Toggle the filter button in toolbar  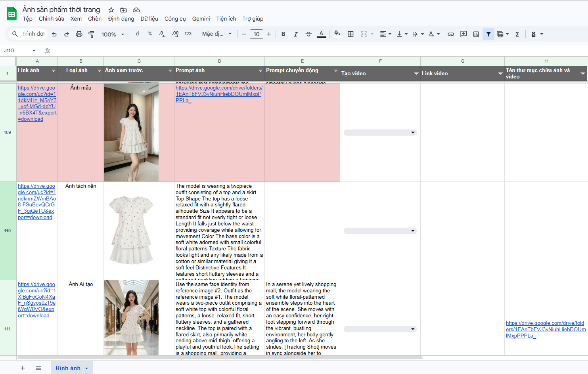(x=488, y=34)
